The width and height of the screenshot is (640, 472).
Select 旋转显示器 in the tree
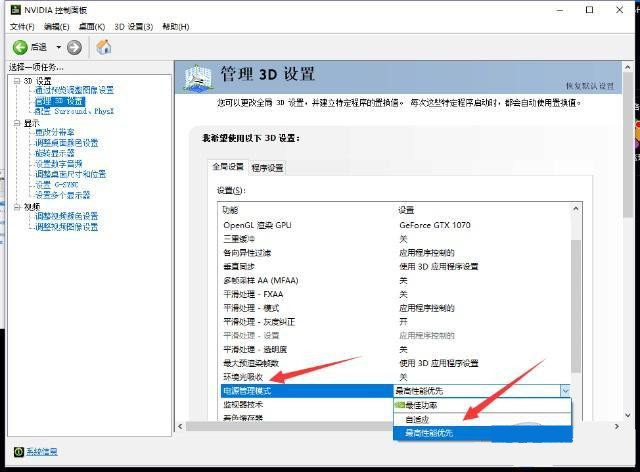pyautogui.click(x=55, y=153)
